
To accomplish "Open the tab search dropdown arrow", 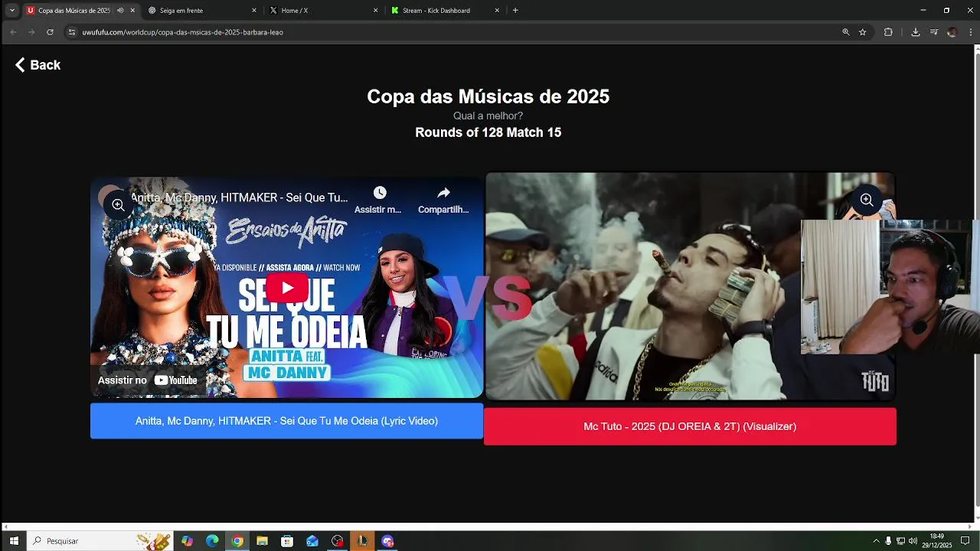I will (11, 11).
